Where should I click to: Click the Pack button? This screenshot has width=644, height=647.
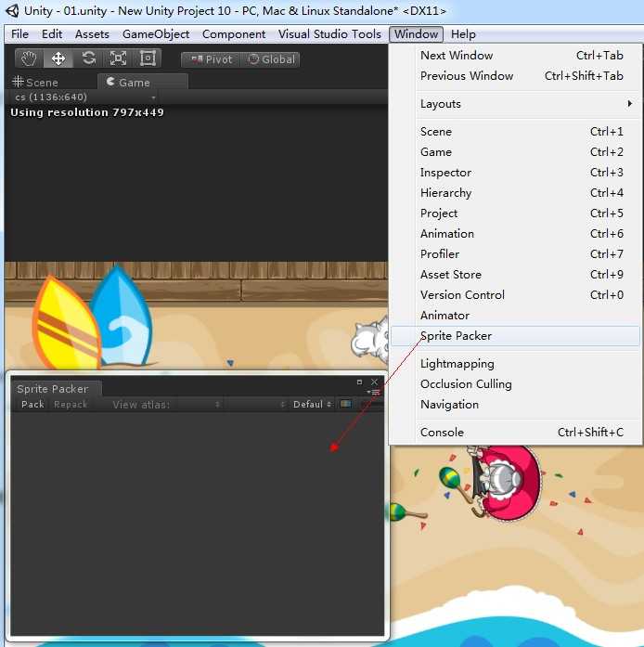coord(32,405)
